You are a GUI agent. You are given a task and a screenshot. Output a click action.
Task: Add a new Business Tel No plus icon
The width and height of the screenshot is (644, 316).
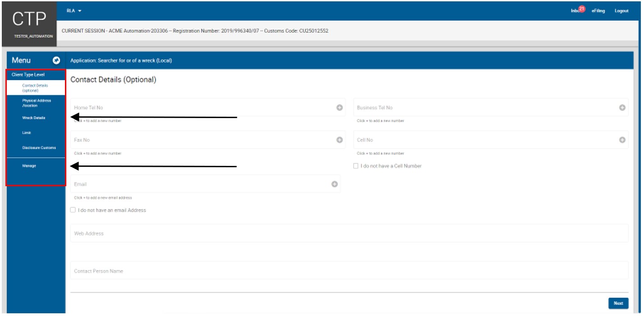point(622,108)
